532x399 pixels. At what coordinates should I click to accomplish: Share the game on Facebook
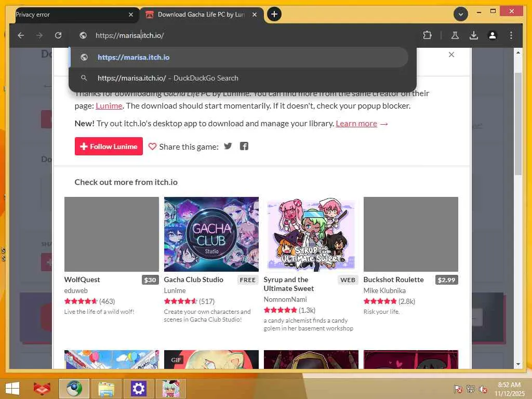point(244,146)
